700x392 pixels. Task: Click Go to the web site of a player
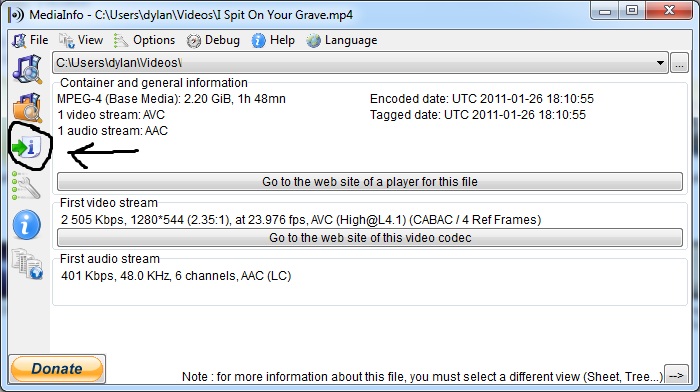pos(370,182)
